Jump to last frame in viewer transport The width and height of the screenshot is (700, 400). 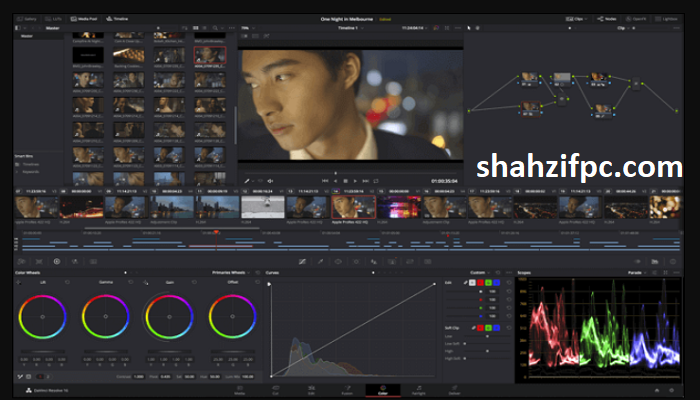tap(365, 181)
